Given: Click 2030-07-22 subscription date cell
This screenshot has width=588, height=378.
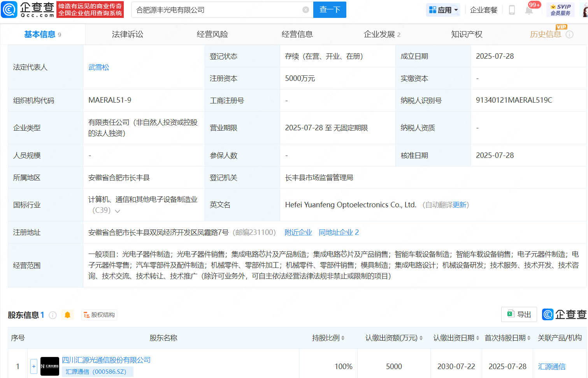Looking at the screenshot, I should (x=456, y=366).
